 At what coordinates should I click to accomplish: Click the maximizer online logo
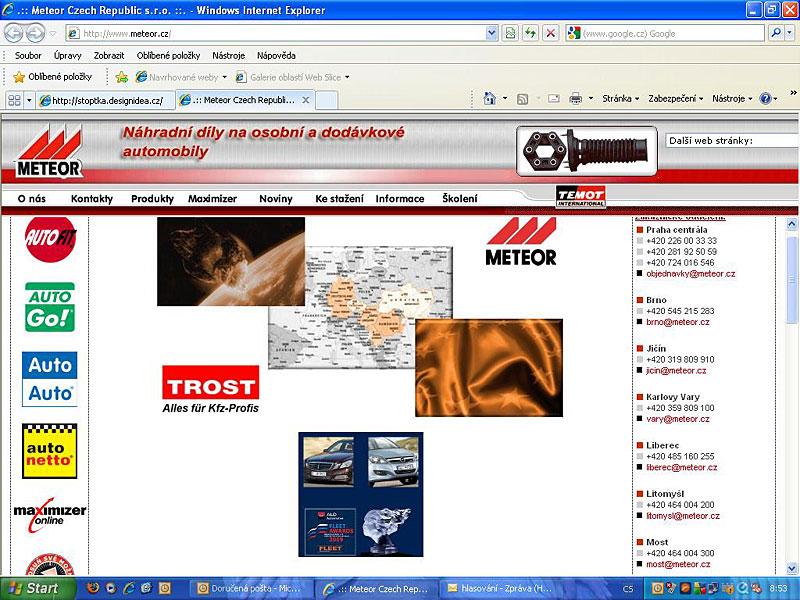click(49, 515)
